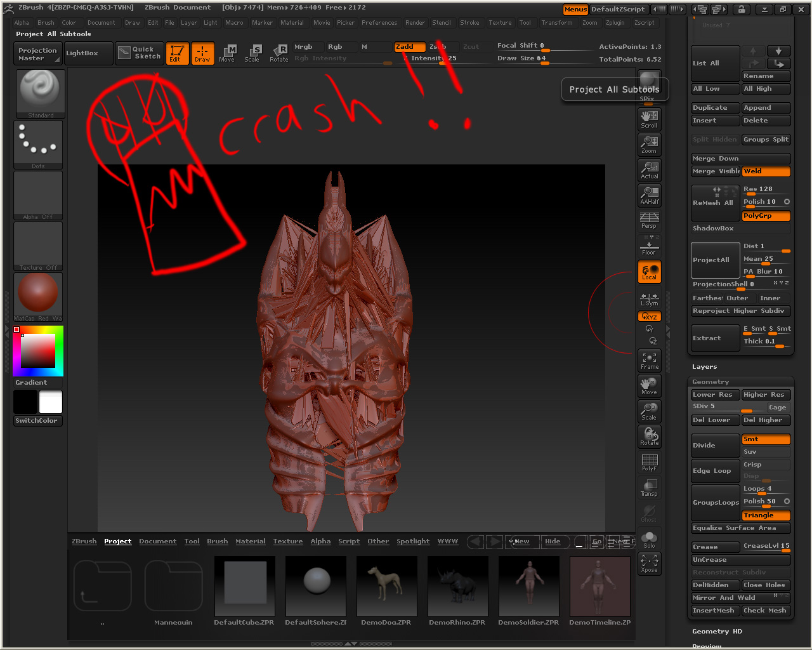Click the Frame icon in right shelf

649,361
